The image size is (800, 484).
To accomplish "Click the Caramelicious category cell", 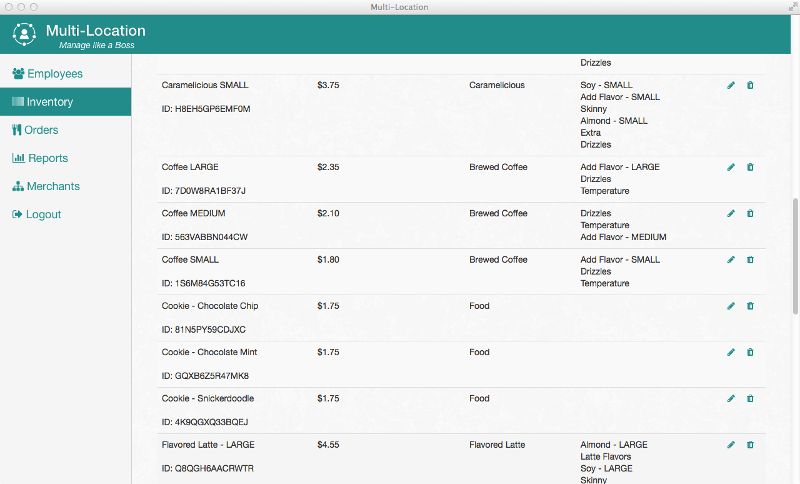I will click(497, 85).
